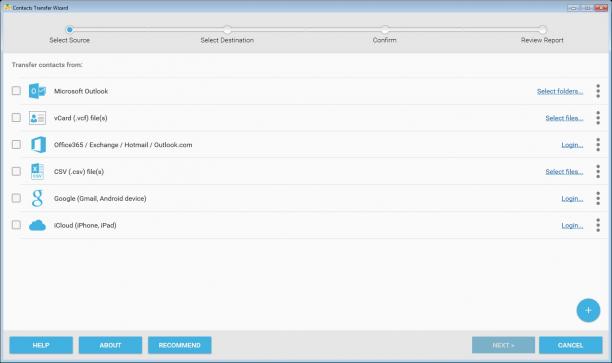Screen dimensions: 612x363
Task: Open three-dot menu for vCard row
Action: tap(598, 118)
